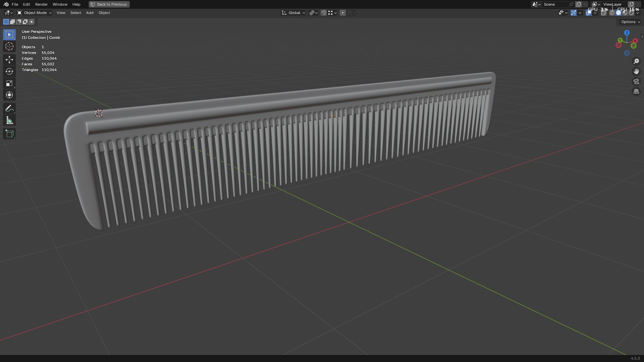This screenshot has height=362, width=644.
Task: Toggle Proportional Editing
Action: click(x=342, y=13)
